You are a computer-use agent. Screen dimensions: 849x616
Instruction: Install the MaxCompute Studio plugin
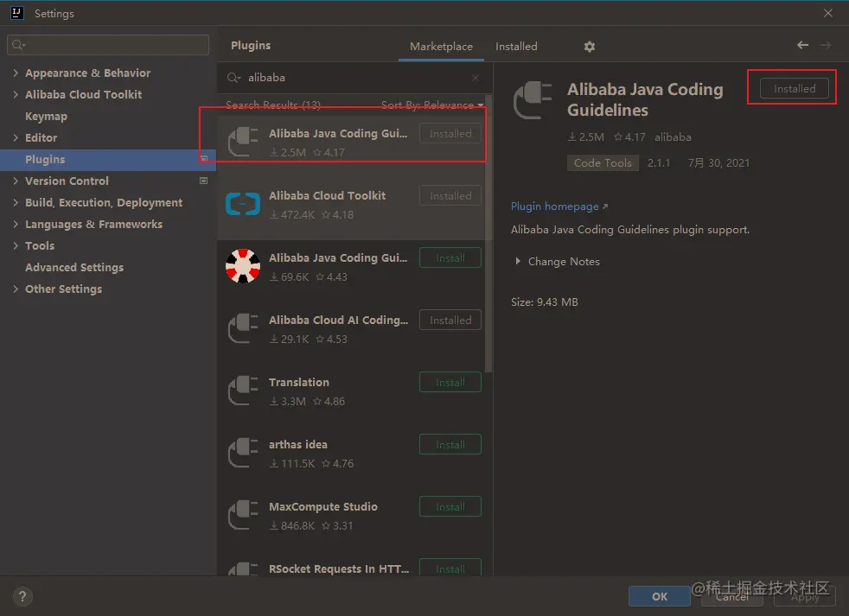[450, 506]
